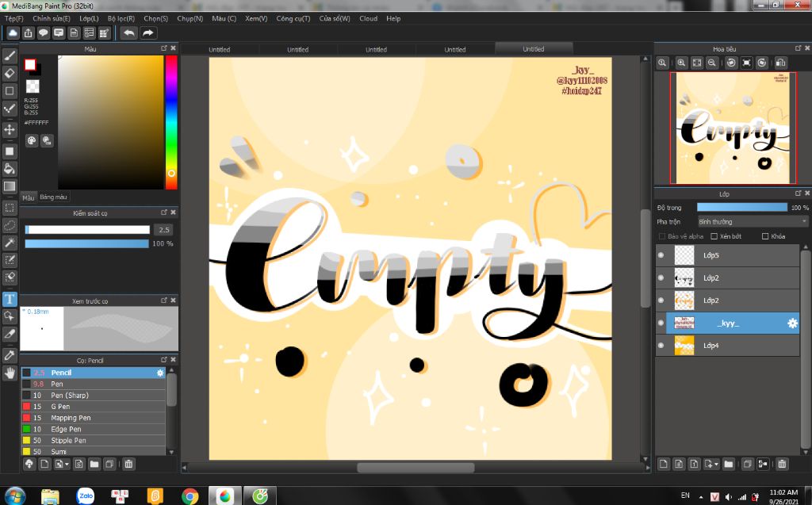The width and height of the screenshot is (812, 505).
Task: Select the Hand pan tool
Action: pyautogui.click(x=10, y=373)
